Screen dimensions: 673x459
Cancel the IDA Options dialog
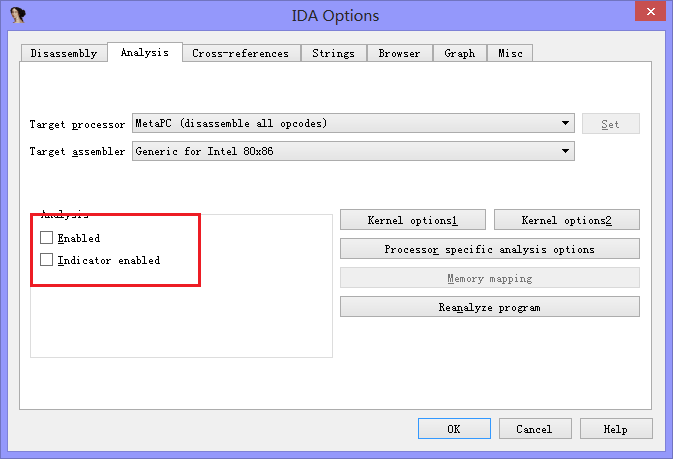[534, 429]
